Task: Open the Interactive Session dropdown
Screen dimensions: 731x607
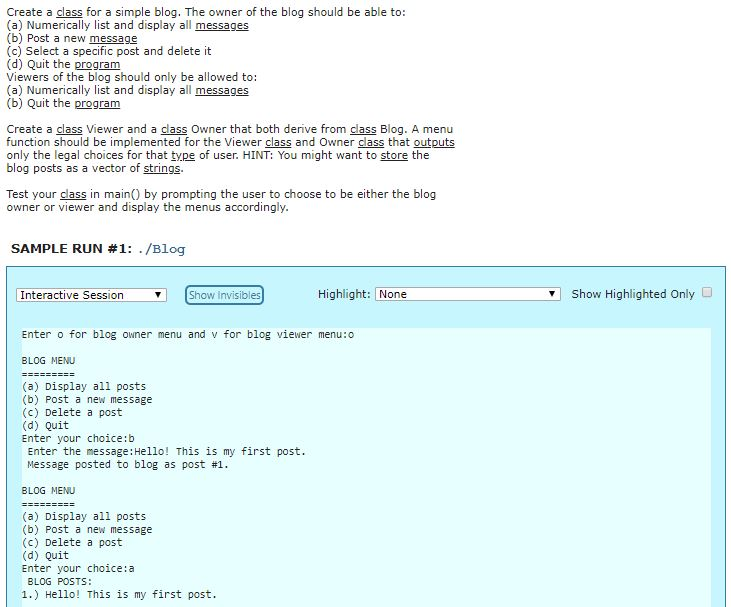Action: [91, 295]
